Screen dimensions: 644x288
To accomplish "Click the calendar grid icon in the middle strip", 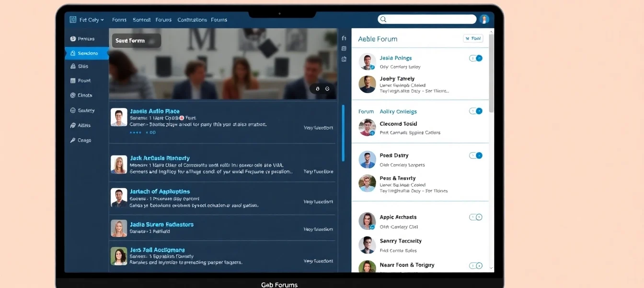I will click(x=344, y=48).
